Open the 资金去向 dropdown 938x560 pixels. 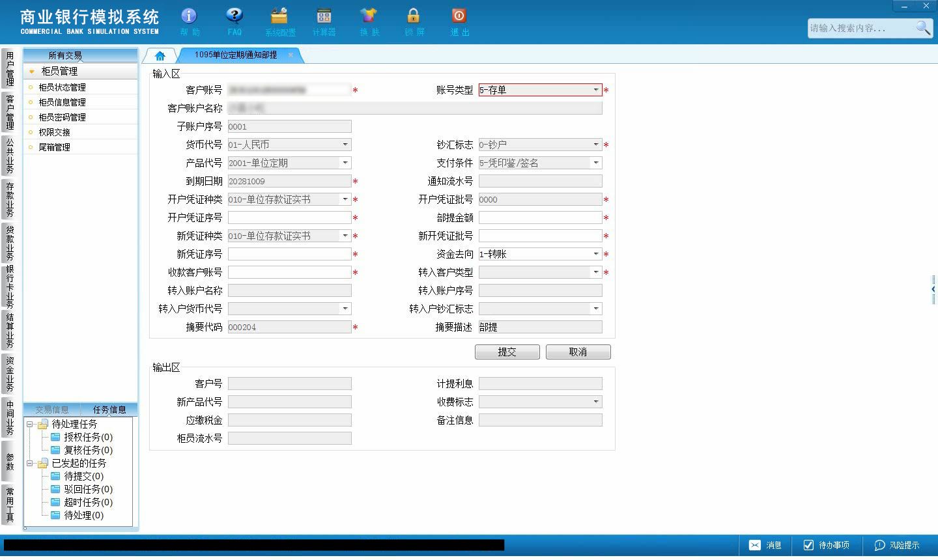tap(595, 254)
